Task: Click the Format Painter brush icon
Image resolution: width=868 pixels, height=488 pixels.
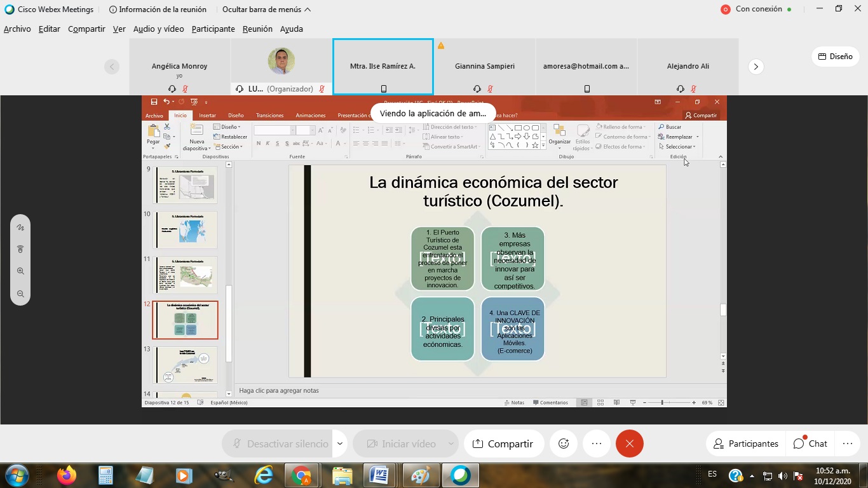Action: tap(167, 146)
